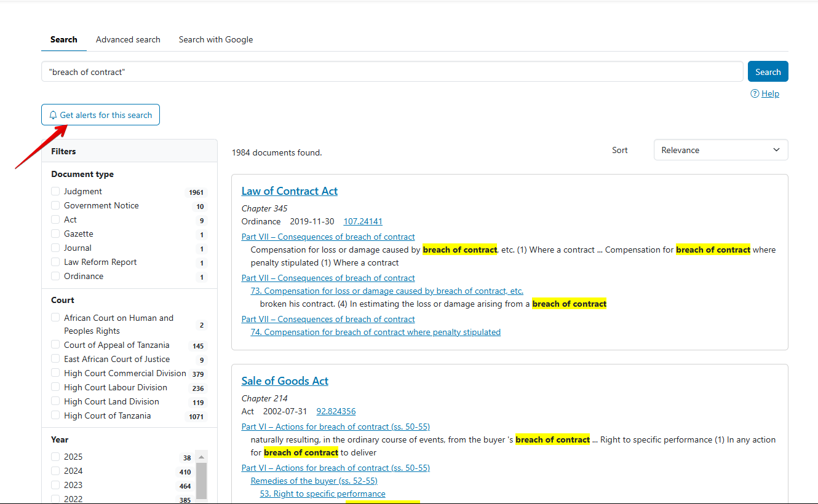Open section 73 Compensation for loss link
Image resolution: width=818 pixels, height=504 pixels.
387,291
